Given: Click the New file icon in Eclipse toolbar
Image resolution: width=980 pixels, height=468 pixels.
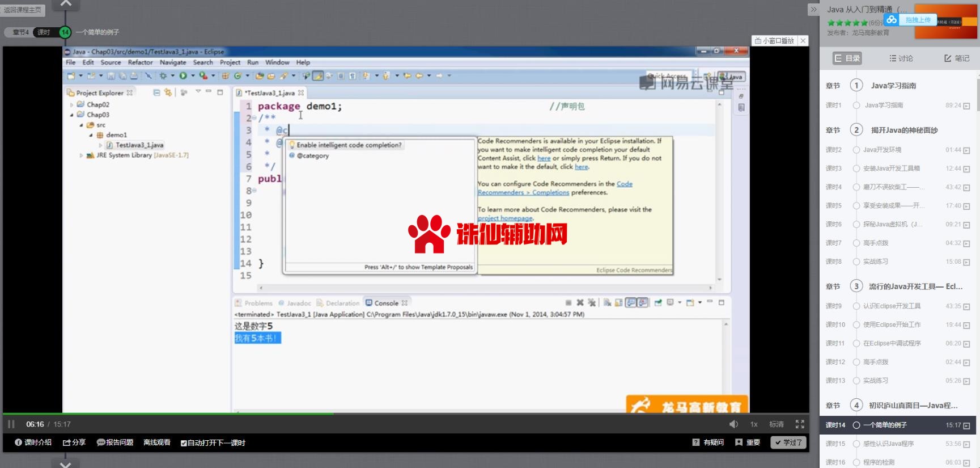Looking at the screenshot, I should (71, 75).
